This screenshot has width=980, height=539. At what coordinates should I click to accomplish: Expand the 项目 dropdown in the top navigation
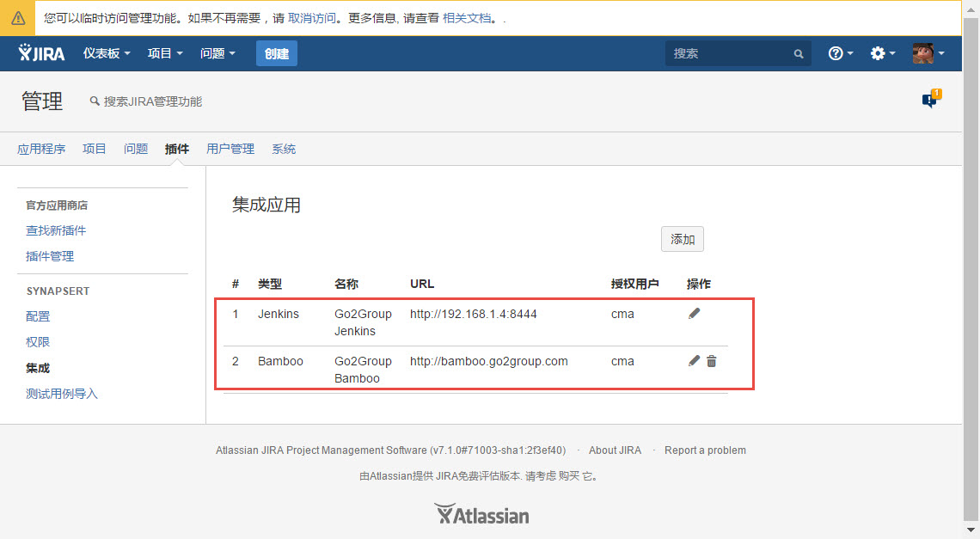tap(165, 53)
